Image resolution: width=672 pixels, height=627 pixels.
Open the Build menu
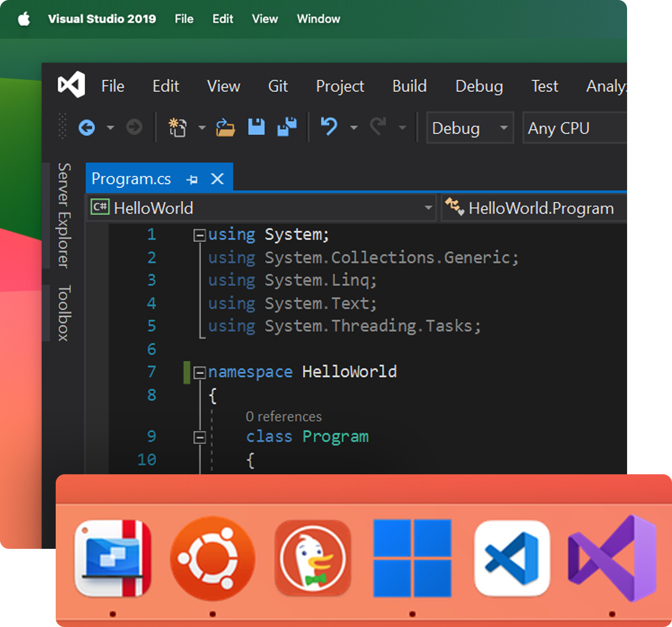(409, 86)
